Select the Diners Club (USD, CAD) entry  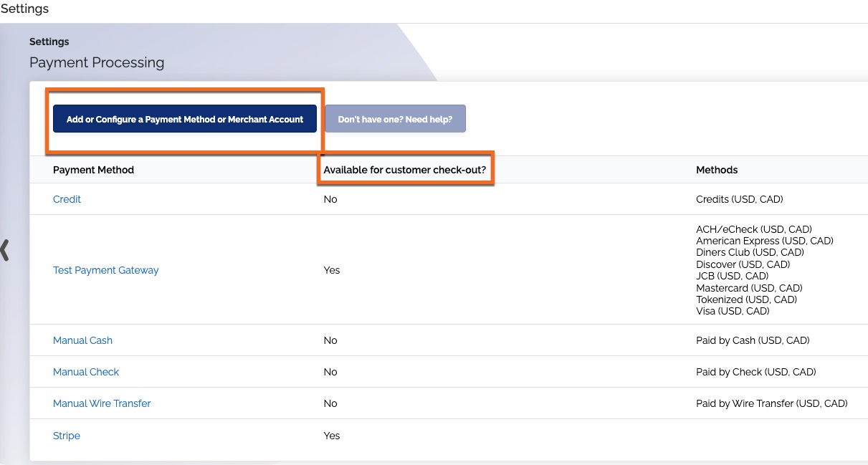pyautogui.click(x=750, y=252)
